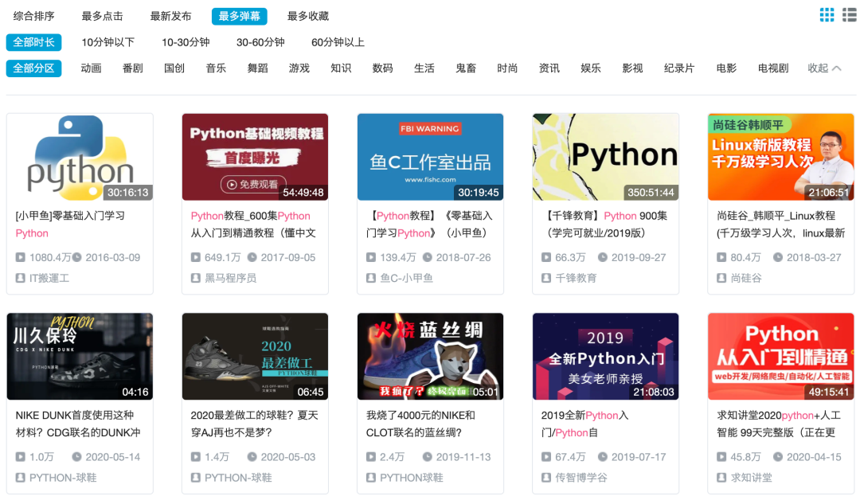860x504 pixels.
Task: Select 全部时长 duration filter
Action: pos(34,42)
